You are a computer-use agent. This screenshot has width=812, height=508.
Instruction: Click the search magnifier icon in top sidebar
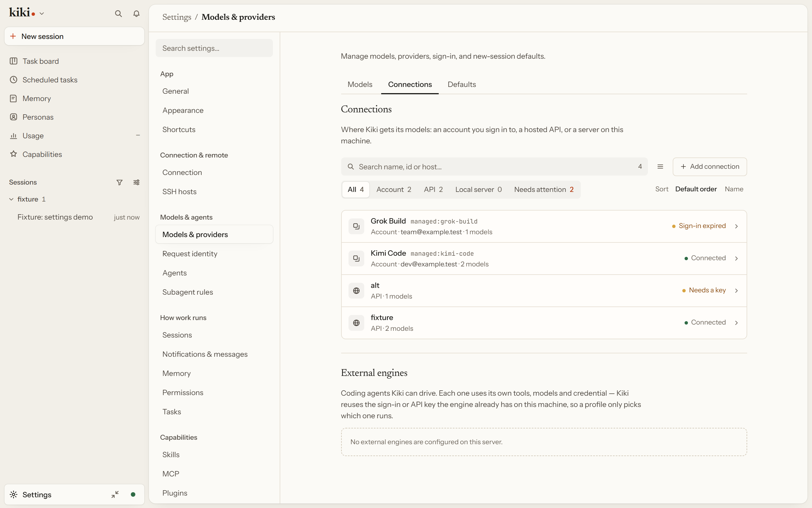click(x=118, y=14)
